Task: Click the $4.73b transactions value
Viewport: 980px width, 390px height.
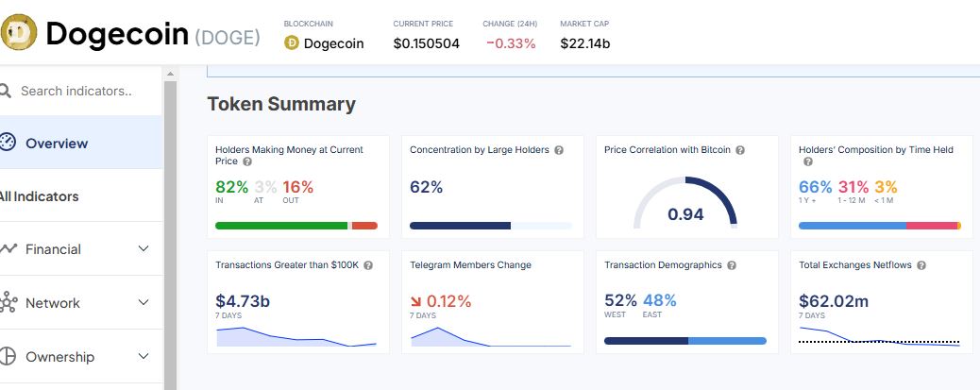Action: (x=243, y=301)
